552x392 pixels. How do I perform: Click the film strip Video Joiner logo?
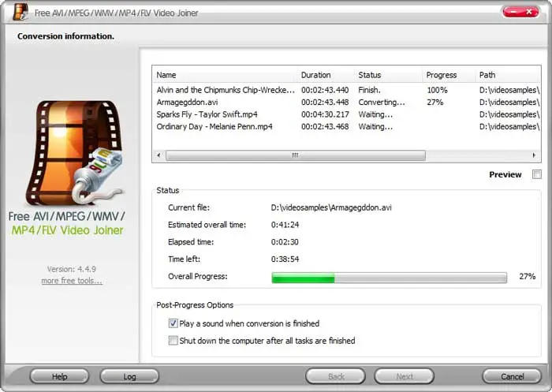(74, 152)
